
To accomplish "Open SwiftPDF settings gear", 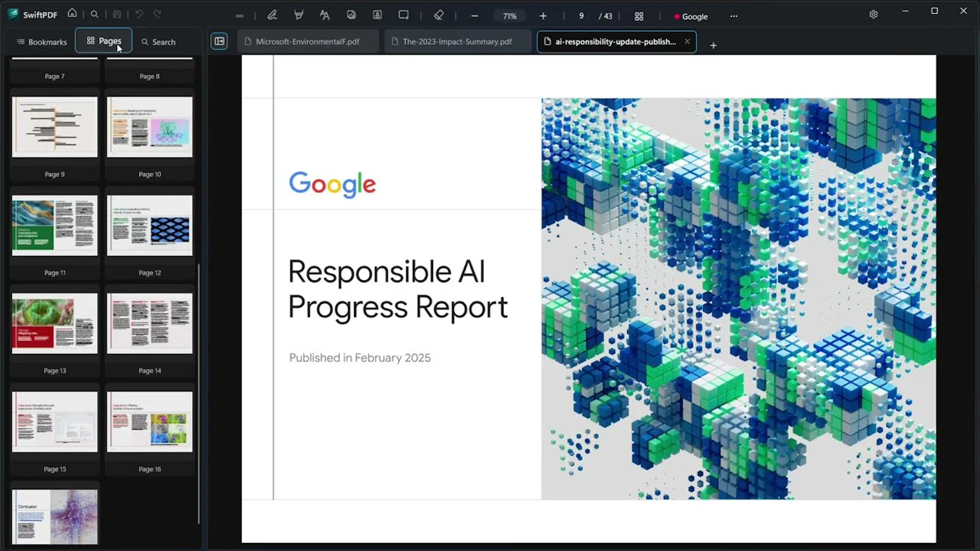I will [x=873, y=13].
